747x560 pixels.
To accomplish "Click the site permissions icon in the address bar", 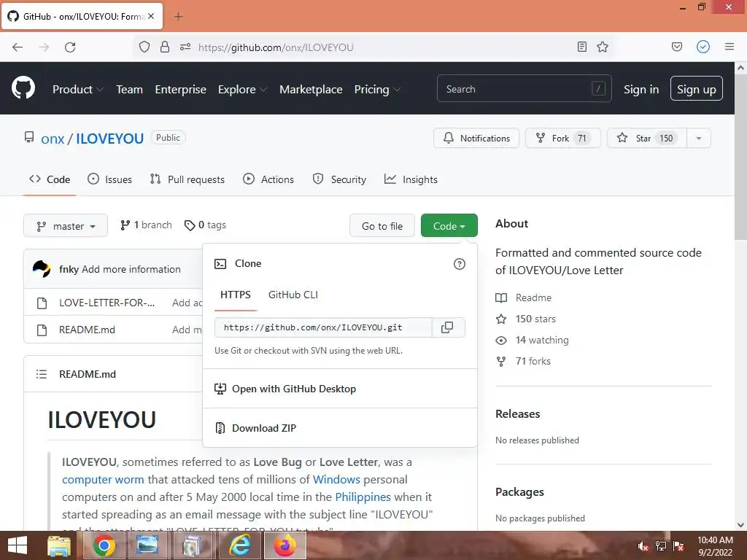I will tap(185, 47).
